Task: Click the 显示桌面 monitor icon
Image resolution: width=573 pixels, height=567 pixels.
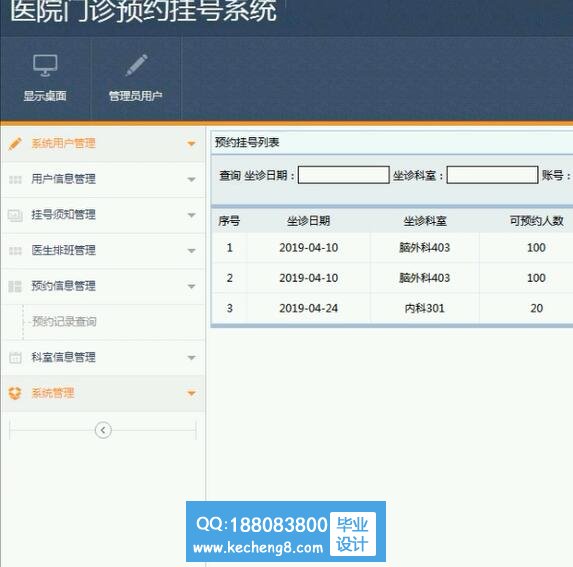Action: click(45, 65)
